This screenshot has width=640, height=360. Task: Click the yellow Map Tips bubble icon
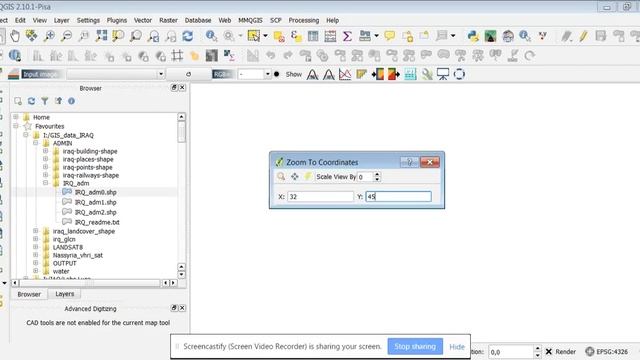390,36
